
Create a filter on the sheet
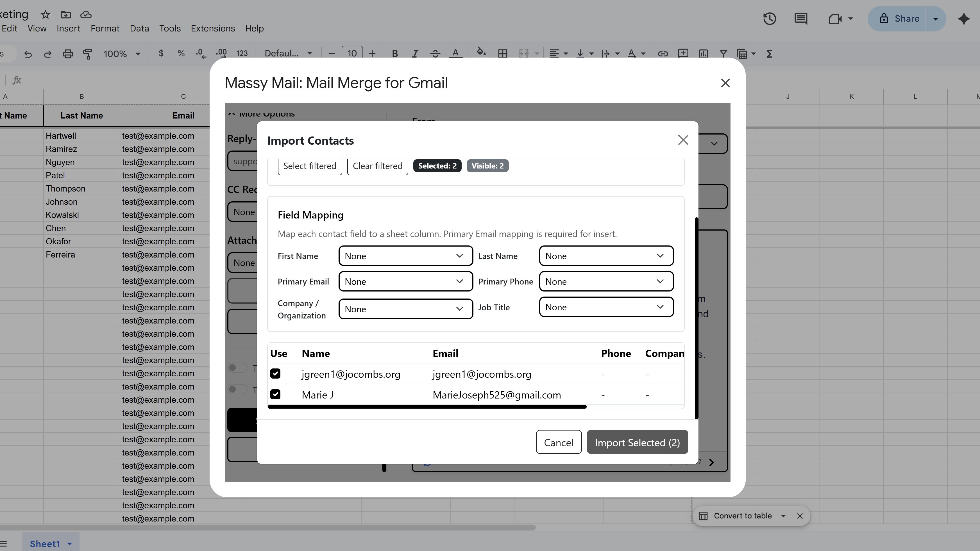click(x=723, y=54)
